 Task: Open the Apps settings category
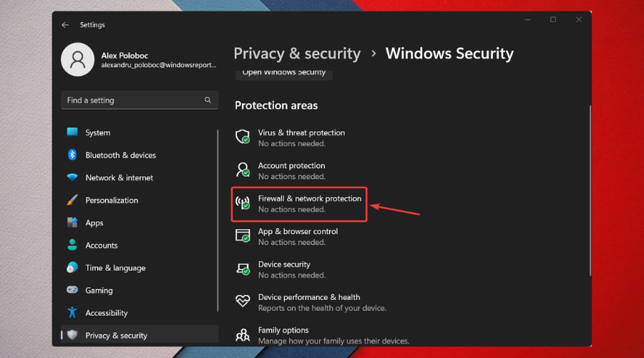[94, 223]
